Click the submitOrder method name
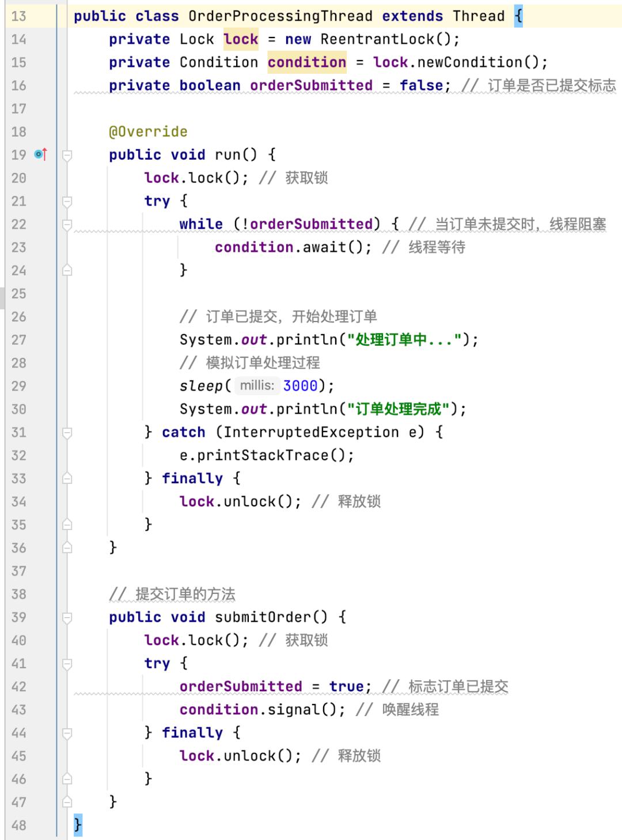 click(263, 618)
